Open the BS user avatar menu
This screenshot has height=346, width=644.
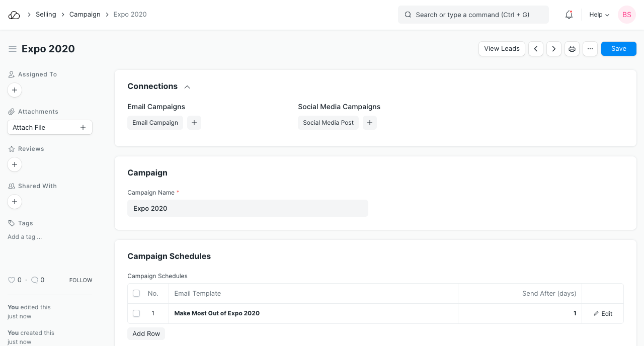[x=627, y=15]
